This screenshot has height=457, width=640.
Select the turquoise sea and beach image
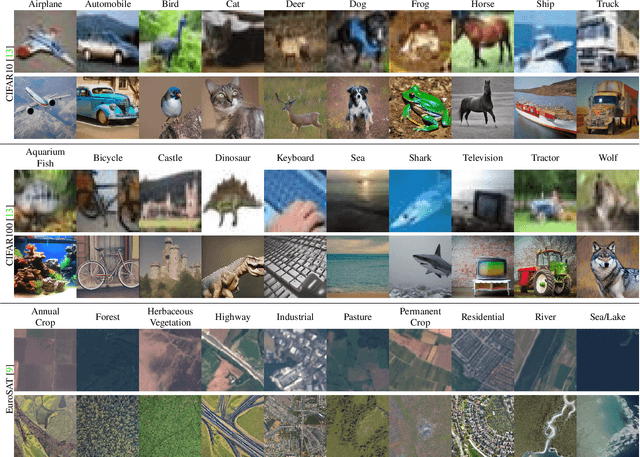[x=358, y=266]
